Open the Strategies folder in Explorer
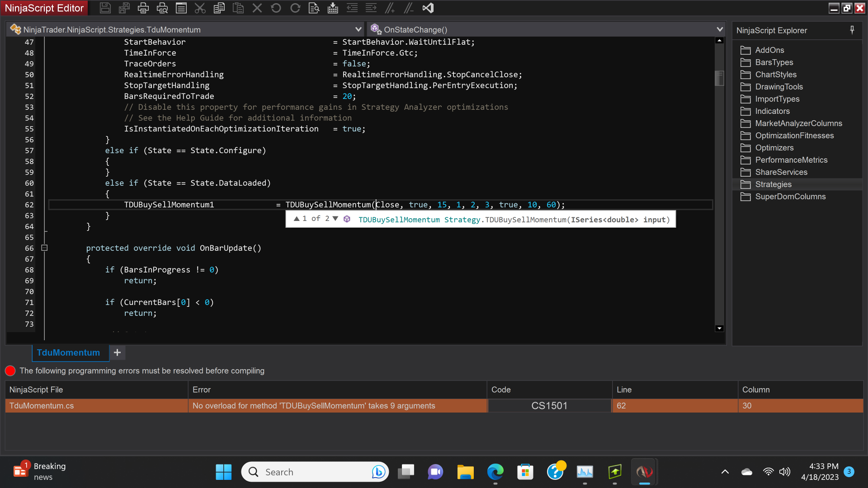Screen dimensions: 868x488 tap(773, 184)
